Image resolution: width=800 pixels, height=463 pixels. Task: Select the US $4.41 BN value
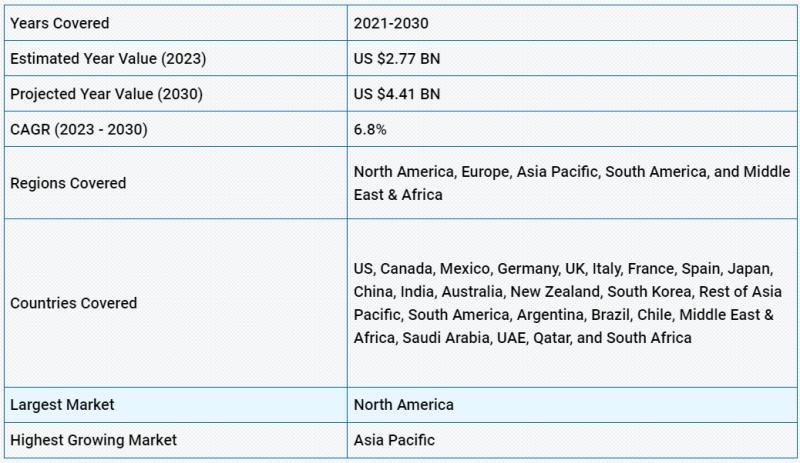pos(397,94)
